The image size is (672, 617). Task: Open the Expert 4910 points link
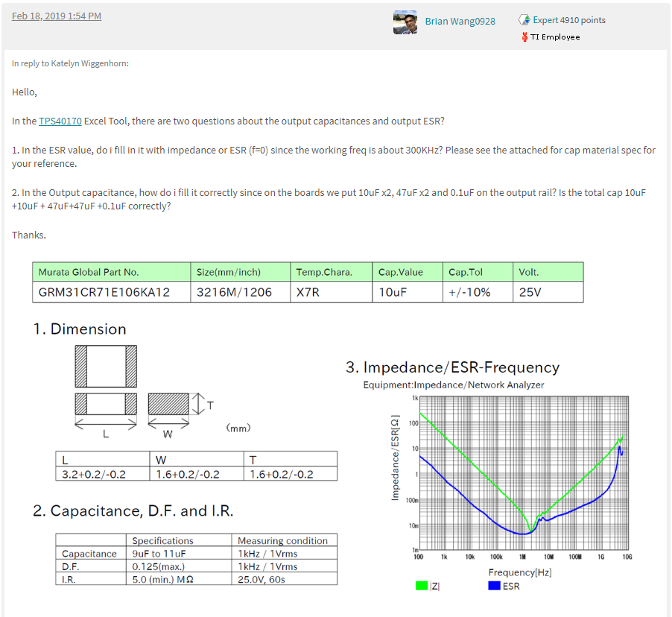(x=569, y=19)
